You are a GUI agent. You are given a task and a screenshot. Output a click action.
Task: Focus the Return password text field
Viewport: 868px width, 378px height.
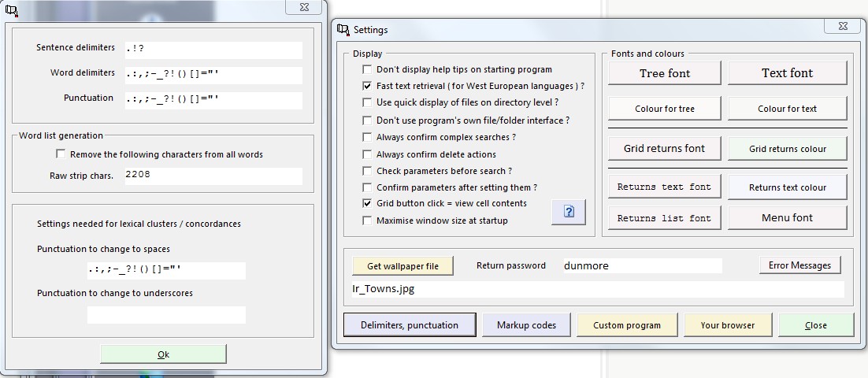tap(641, 266)
